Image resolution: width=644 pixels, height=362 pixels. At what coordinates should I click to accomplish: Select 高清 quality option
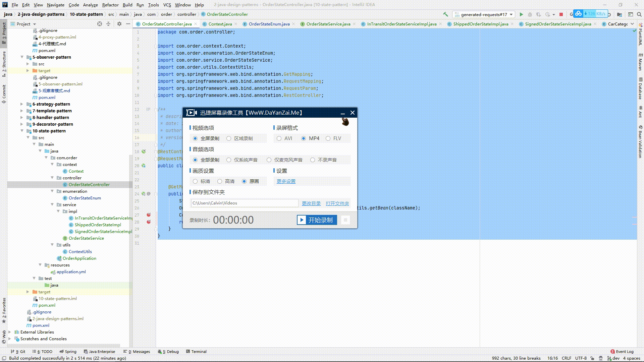click(226, 181)
